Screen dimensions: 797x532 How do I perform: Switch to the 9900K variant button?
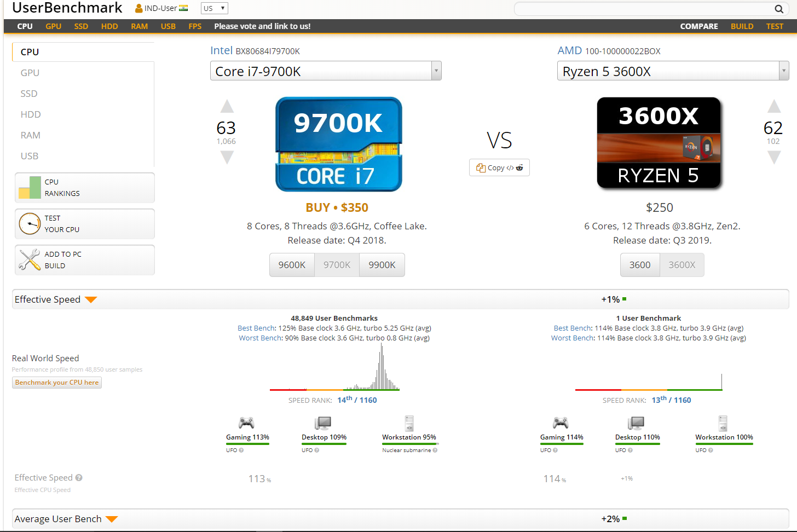pyautogui.click(x=382, y=265)
